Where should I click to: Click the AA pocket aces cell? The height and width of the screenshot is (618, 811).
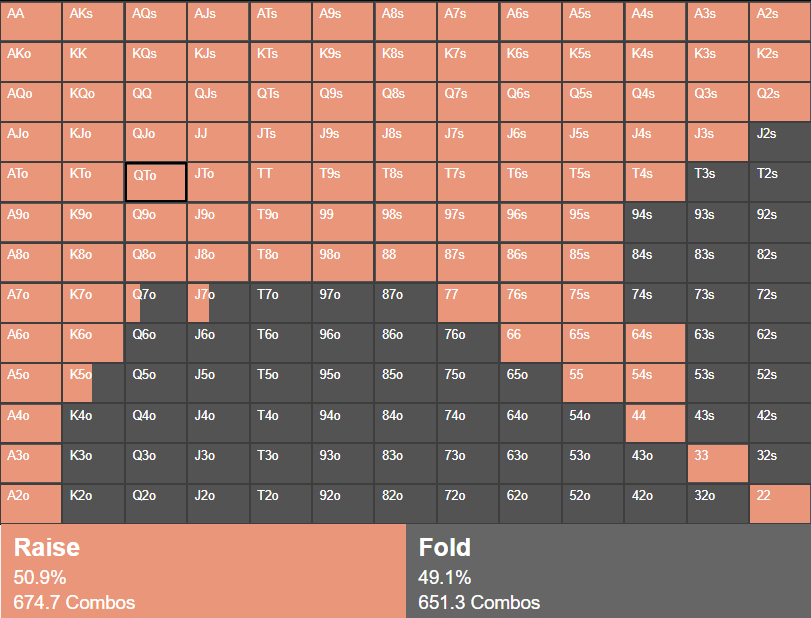point(31,21)
